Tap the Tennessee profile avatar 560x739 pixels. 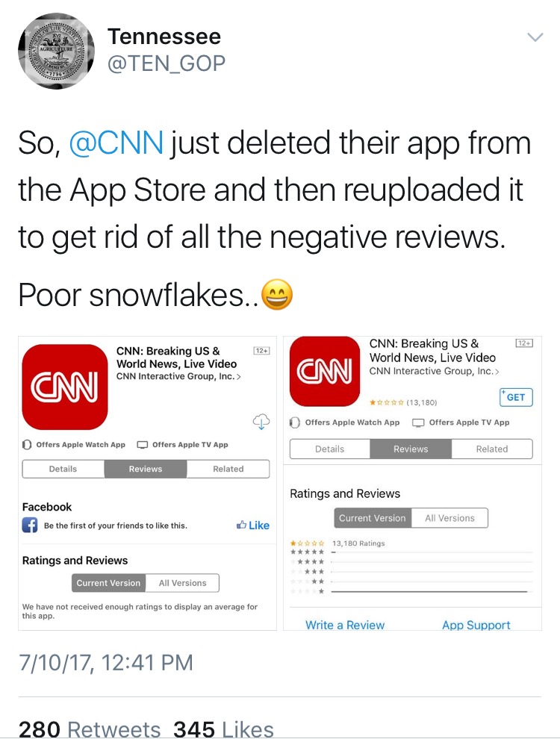[x=56, y=51]
